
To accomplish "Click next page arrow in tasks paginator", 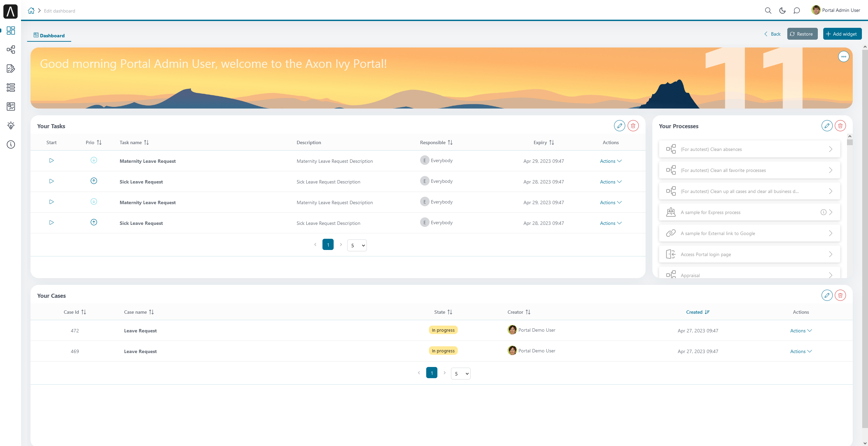I will pos(341,245).
